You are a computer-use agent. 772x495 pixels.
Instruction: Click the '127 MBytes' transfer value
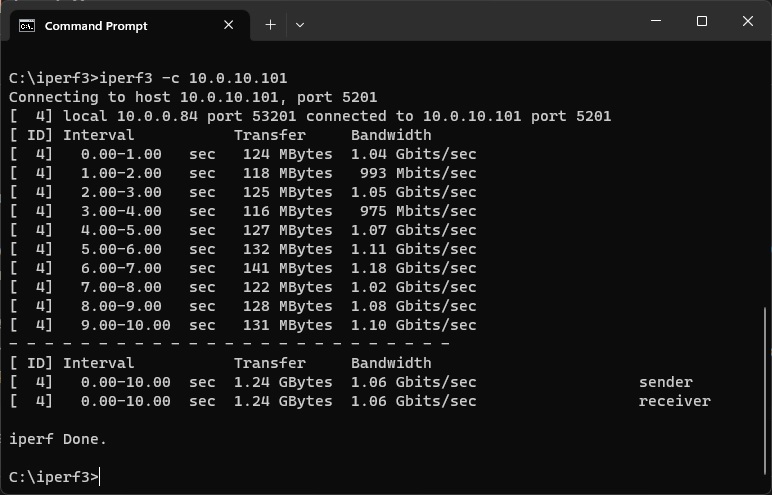[x=288, y=230]
